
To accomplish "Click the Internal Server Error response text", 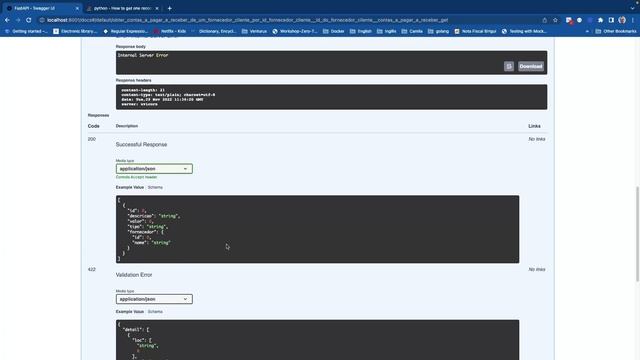I will point(143,55).
